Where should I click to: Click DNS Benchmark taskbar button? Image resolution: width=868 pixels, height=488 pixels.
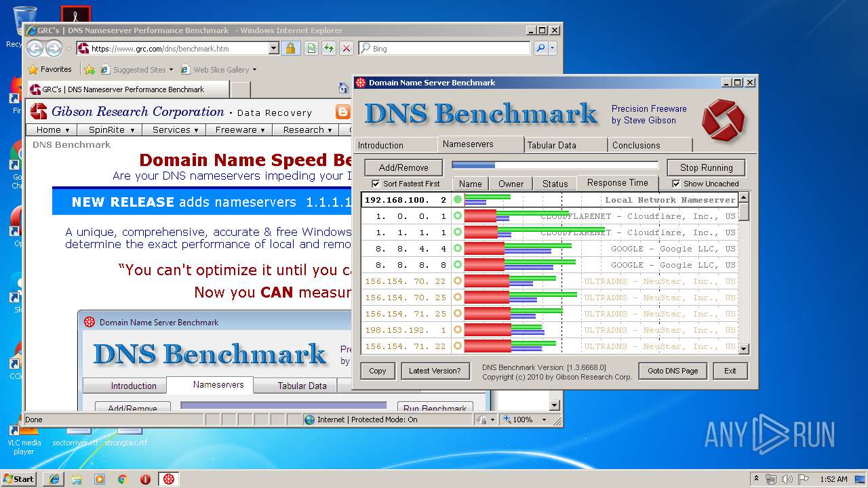pyautogui.click(x=169, y=479)
